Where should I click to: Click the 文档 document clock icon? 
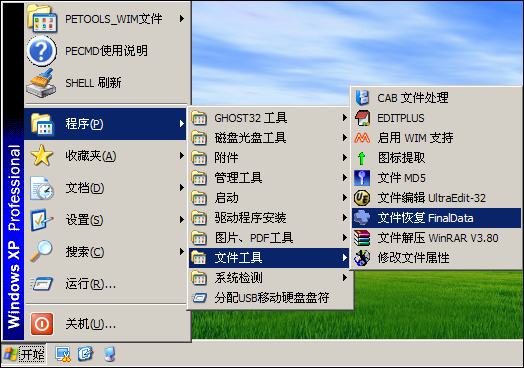tap(41, 188)
